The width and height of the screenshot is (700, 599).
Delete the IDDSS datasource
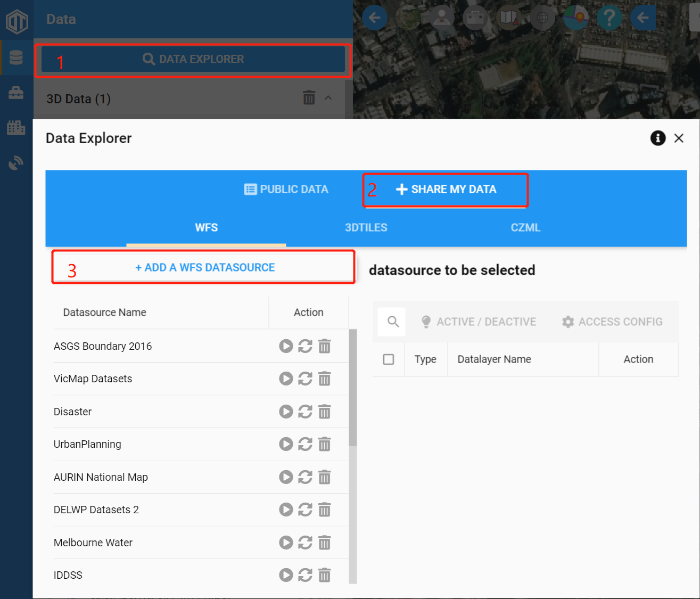[325, 575]
